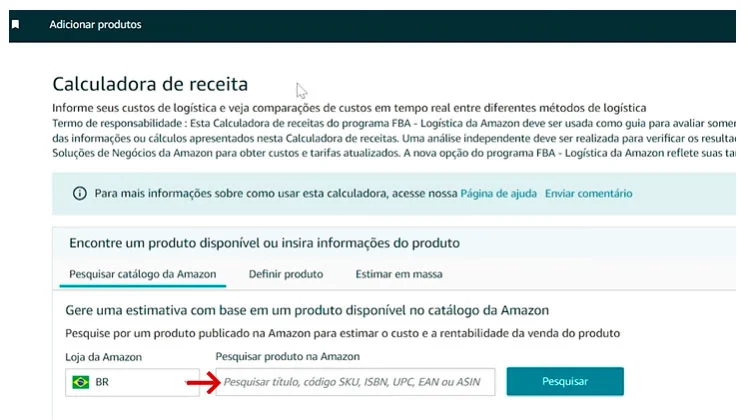Image resolution: width=748 pixels, height=420 pixels.
Task: Click the Termo de responsabilidade disclaimer text
Action: (x=394, y=138)
